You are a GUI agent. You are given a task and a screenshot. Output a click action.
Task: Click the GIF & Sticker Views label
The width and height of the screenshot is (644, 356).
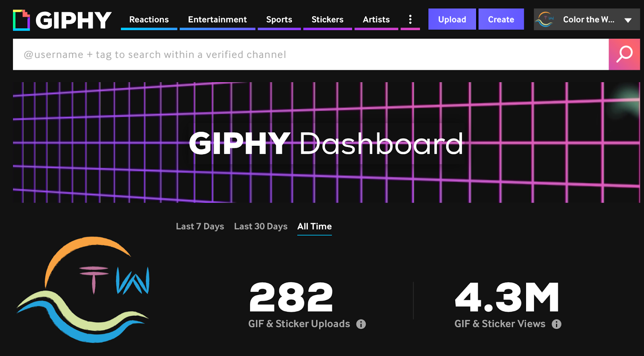pos(500,324)
